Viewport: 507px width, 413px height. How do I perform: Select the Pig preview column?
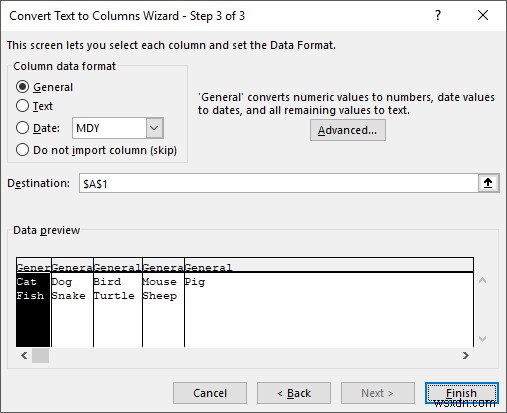(329, 303)
